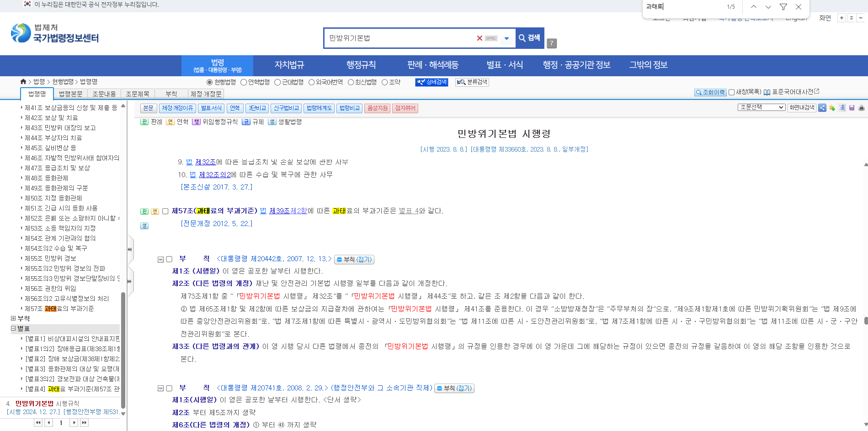Click the 검색 search button
868x431 pixels.
(x=529, y=38)
